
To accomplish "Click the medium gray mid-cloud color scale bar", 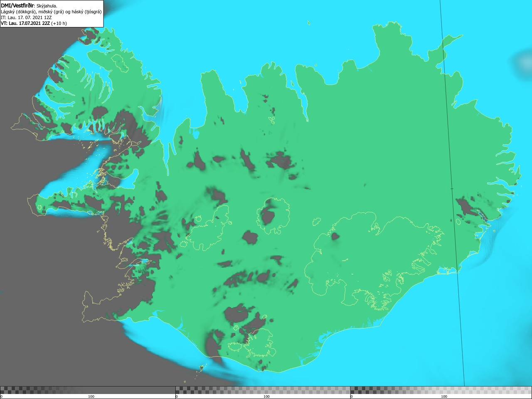I will coord(263,390).
